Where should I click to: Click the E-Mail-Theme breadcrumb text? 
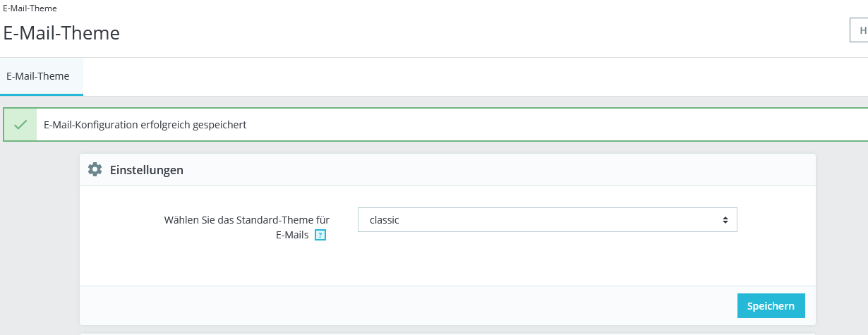click(30, 8)
